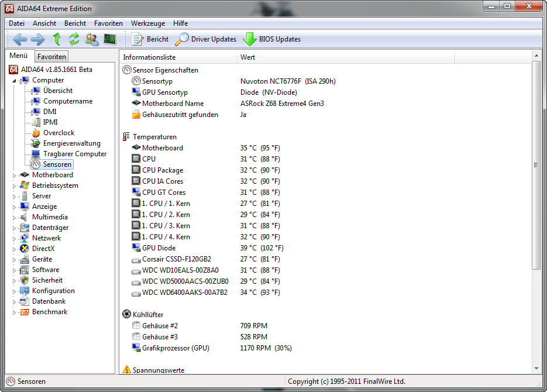Switch to the Menü tab

coord(19,56)
